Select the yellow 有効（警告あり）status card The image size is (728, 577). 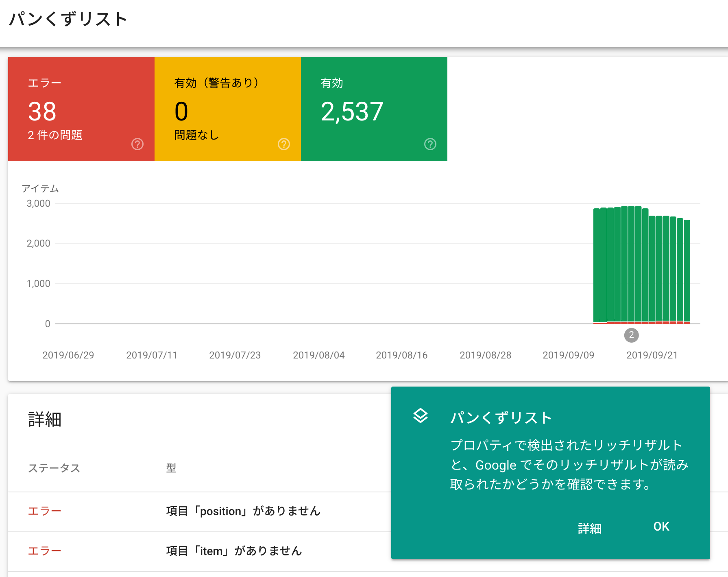[228, 109]
